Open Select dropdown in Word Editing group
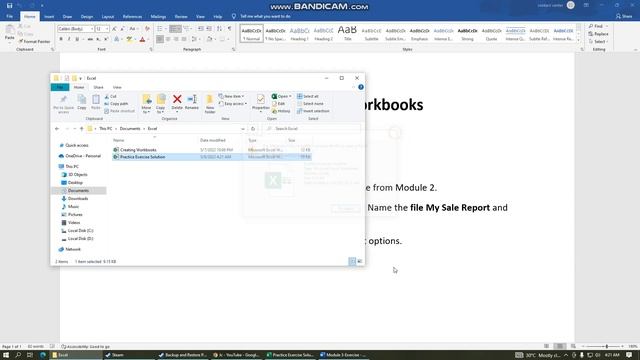Screen dimensions: 640x360 point(598,42)
